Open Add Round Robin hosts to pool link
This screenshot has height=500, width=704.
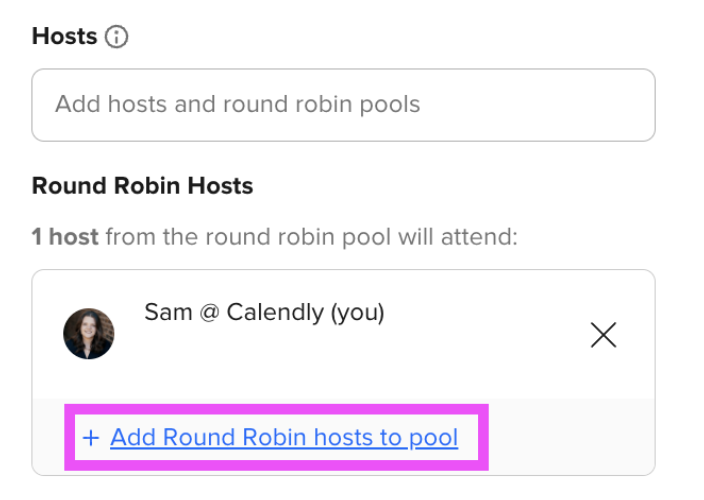(284, 438)
